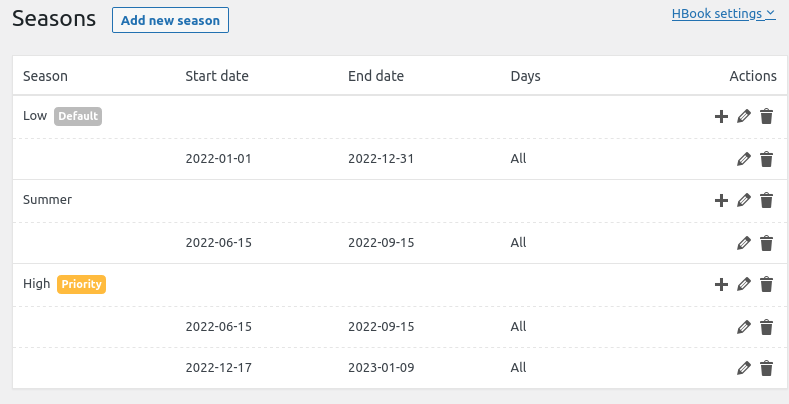The image size is (789, 404).
Task: Delete the Low season
Action: click(766, 116)
